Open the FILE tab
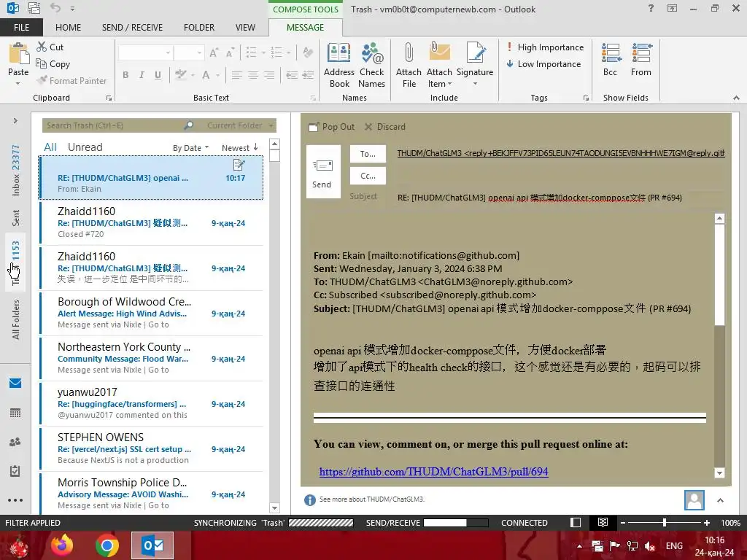The width and height of the screenshot is (747, 560). click(21, 27)
